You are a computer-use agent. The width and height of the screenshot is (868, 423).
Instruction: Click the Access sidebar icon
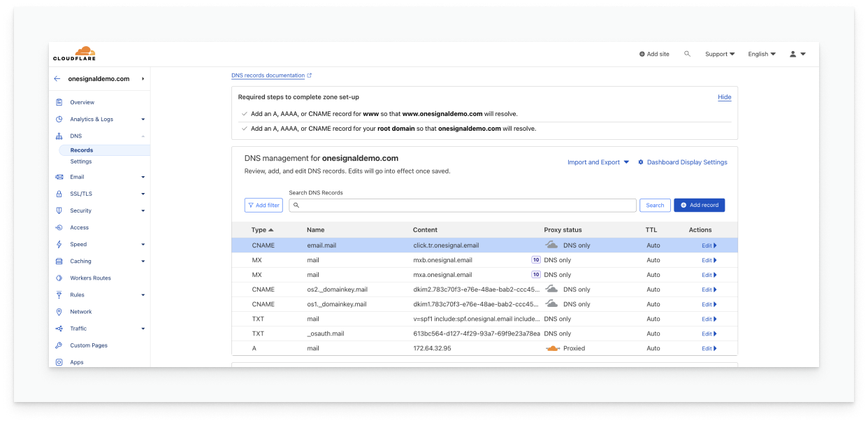pyautogui.click(x=59, y=227)
